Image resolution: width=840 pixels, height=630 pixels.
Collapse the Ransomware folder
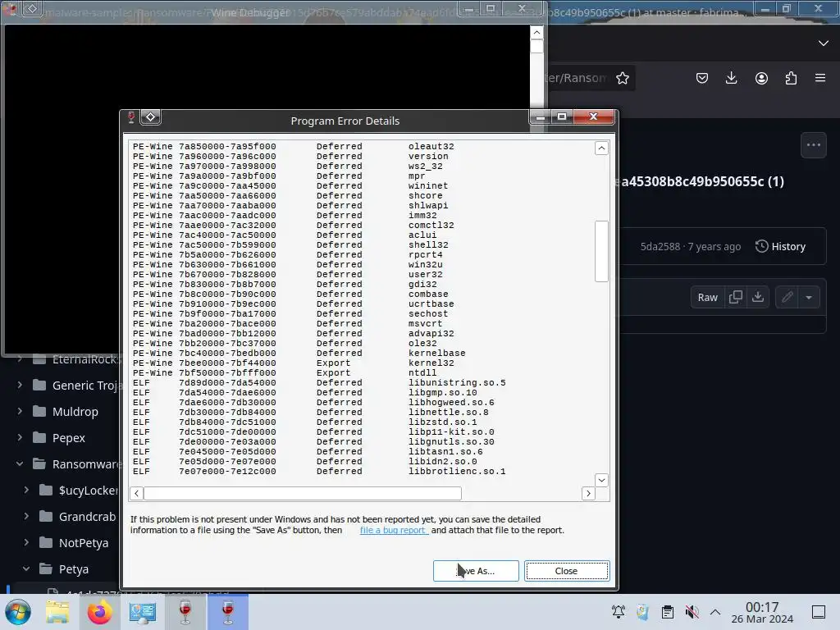[20, 463]
